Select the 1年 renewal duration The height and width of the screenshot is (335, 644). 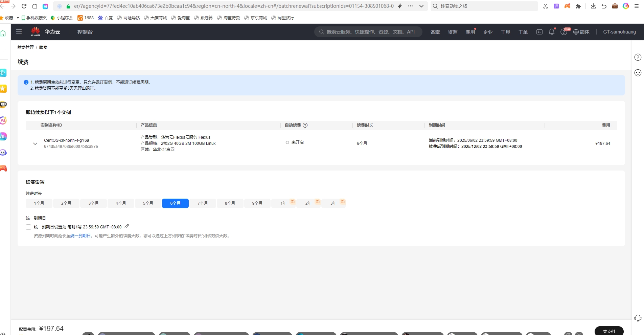tap(283, 203)
